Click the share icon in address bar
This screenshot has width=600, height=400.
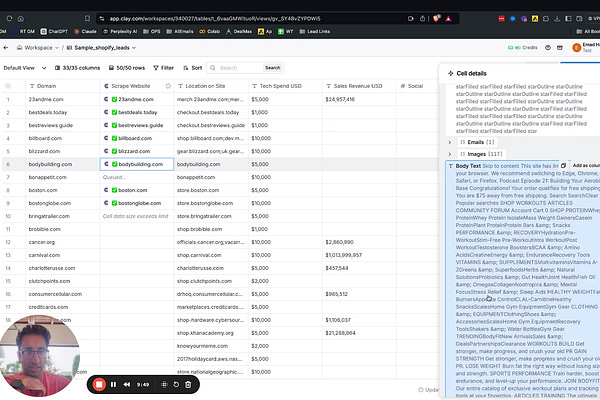click(422, 18)
